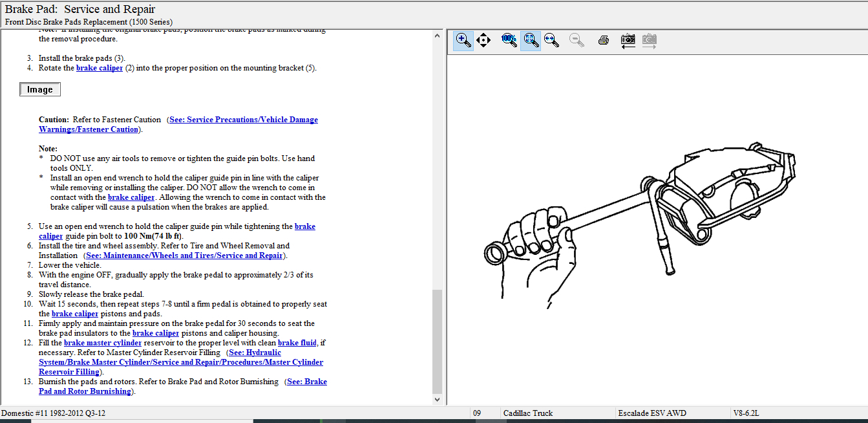Open brake caliper link in step 4
The width and height of the screenshot is (868, 423).
[x=100, y=68]
